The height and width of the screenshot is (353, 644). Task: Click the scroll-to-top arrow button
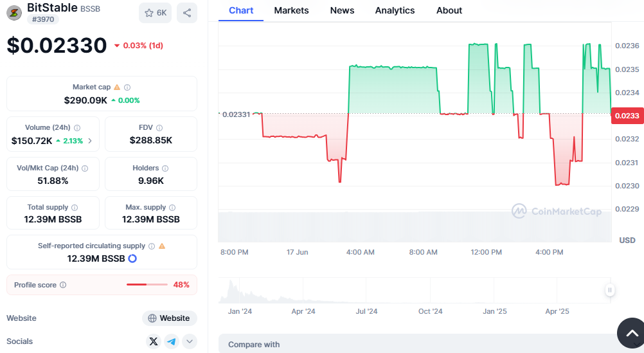tap(632, 333)
